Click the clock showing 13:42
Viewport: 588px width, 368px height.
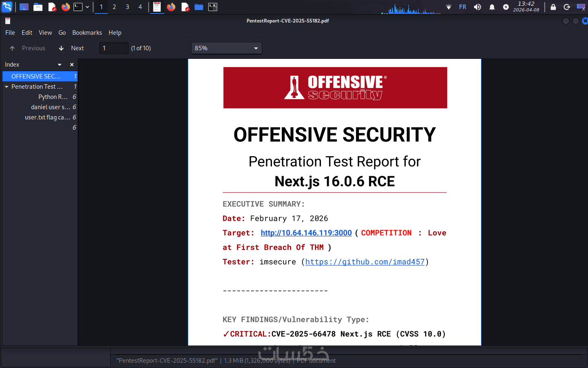point(526,7)
